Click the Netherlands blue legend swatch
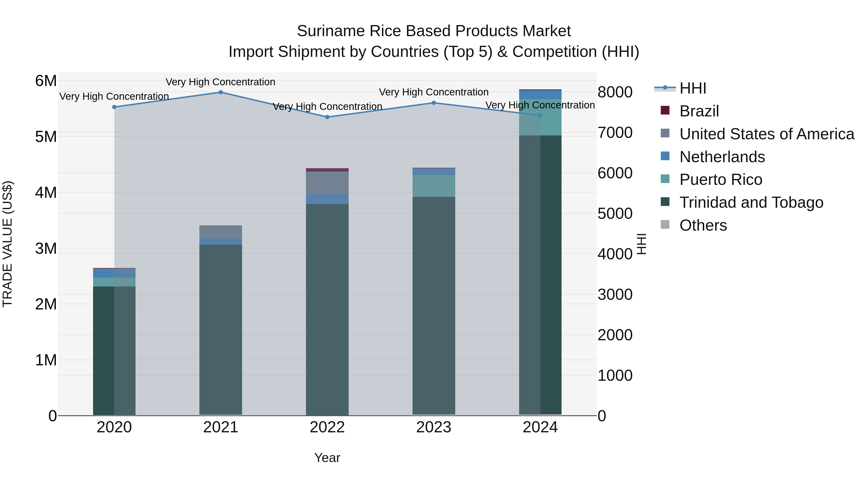This screenshot has width=868, height=488. pos(665,156)
